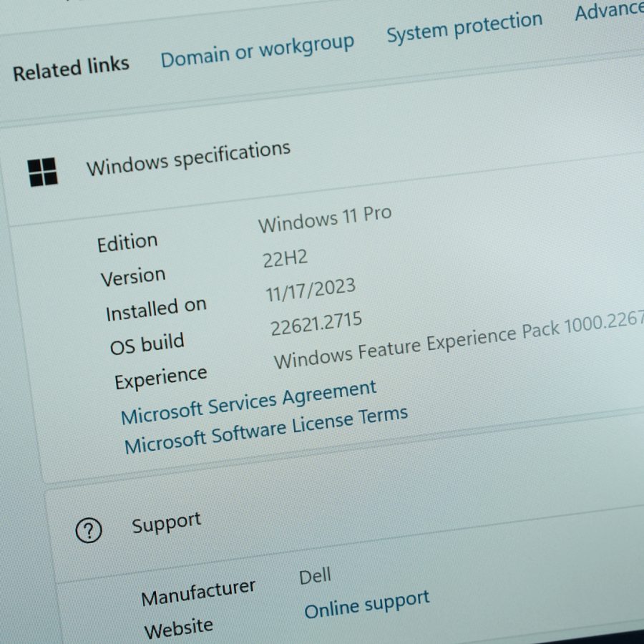The height and width of the screenshot is (644, 644).
Task: Open the System protection link
Action: [x=464, y=26]
